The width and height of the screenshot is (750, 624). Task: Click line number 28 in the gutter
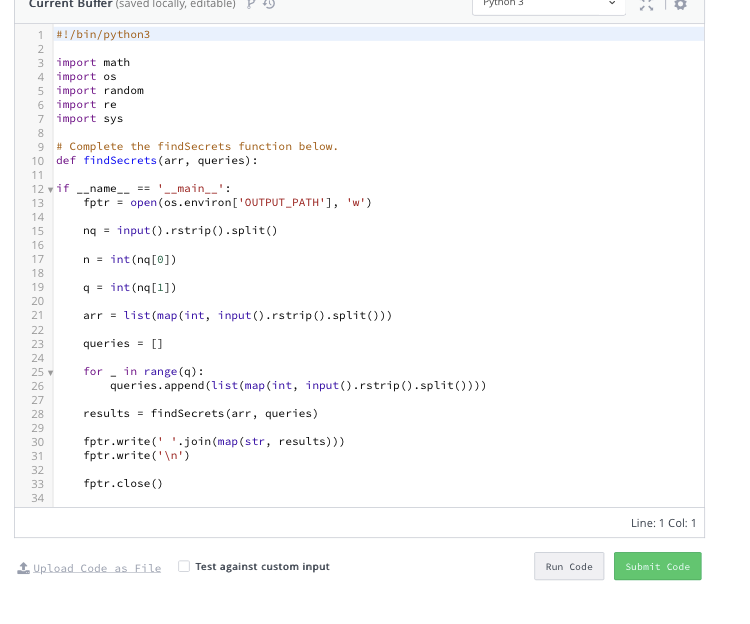(38, 414)
